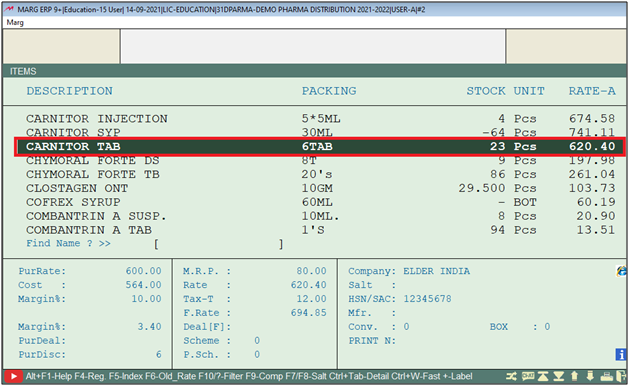Screen dimensions: 630x386
Task: Click the rate 13.51 of COMBANTRIN A TAB
Action: click(x=596, y=230)
